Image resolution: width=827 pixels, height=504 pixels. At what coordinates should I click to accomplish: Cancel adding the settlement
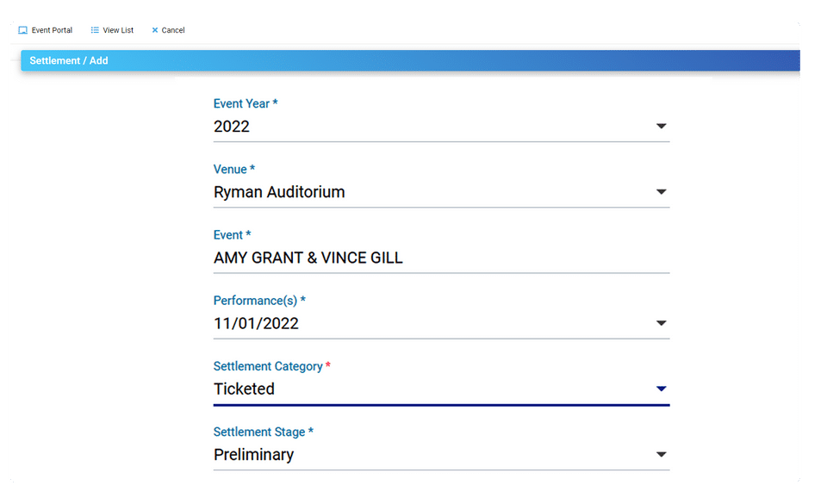173,30
